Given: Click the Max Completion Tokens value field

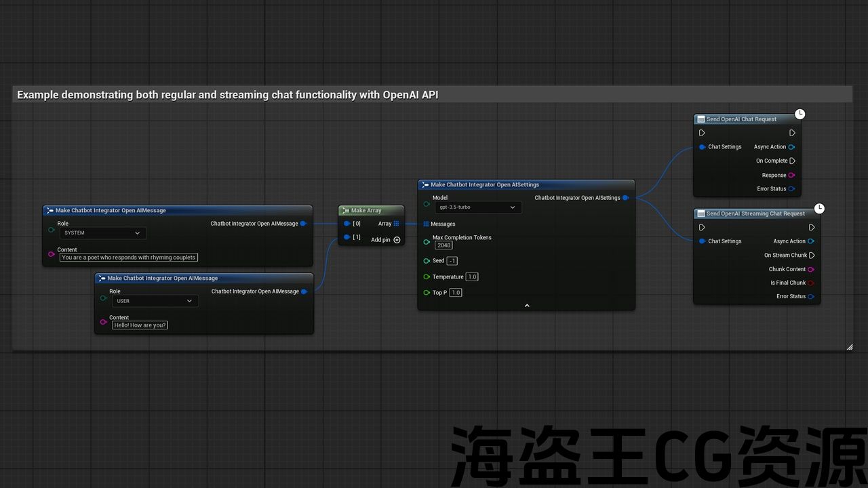Looking at the screenshot, I should (x=443, y=245).
